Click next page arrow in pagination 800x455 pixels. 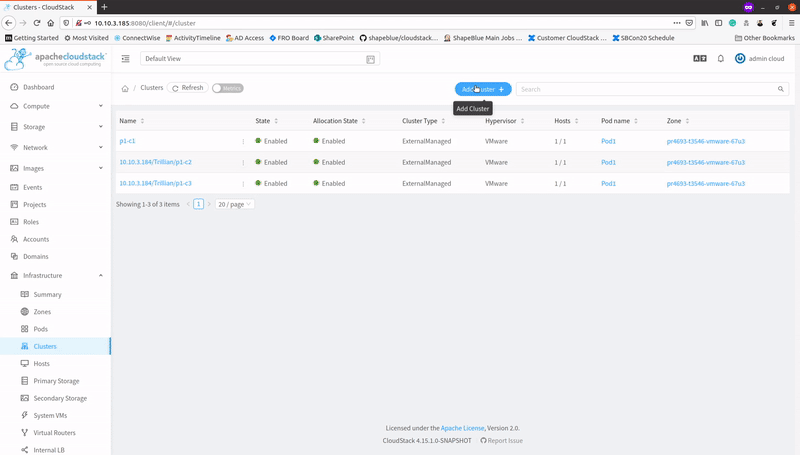209,204
